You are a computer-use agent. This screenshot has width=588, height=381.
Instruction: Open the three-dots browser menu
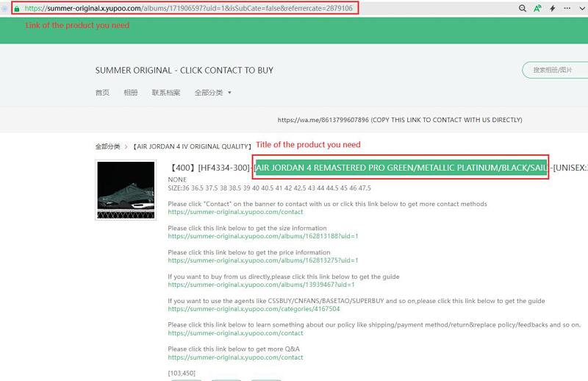point(567,8)
